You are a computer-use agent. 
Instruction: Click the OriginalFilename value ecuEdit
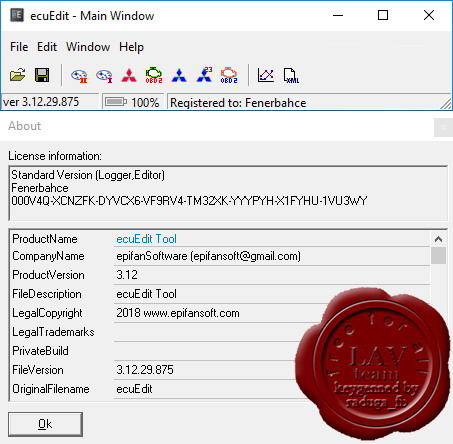[x=134, y=389]
